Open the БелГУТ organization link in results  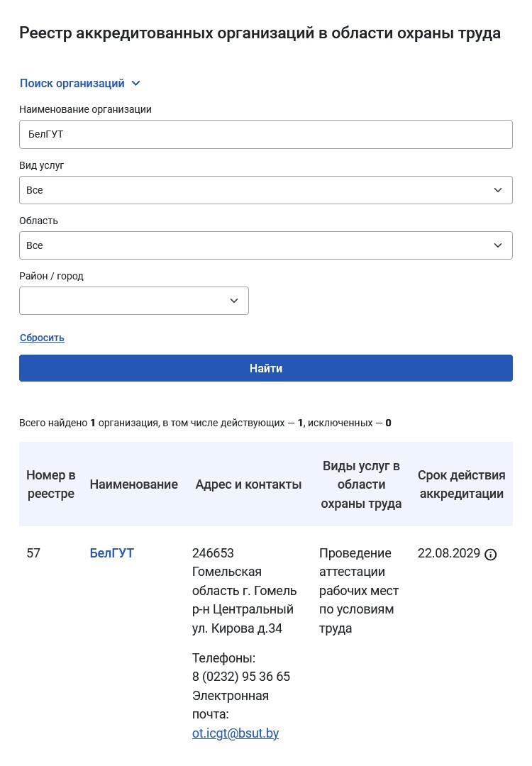(111, 553)
